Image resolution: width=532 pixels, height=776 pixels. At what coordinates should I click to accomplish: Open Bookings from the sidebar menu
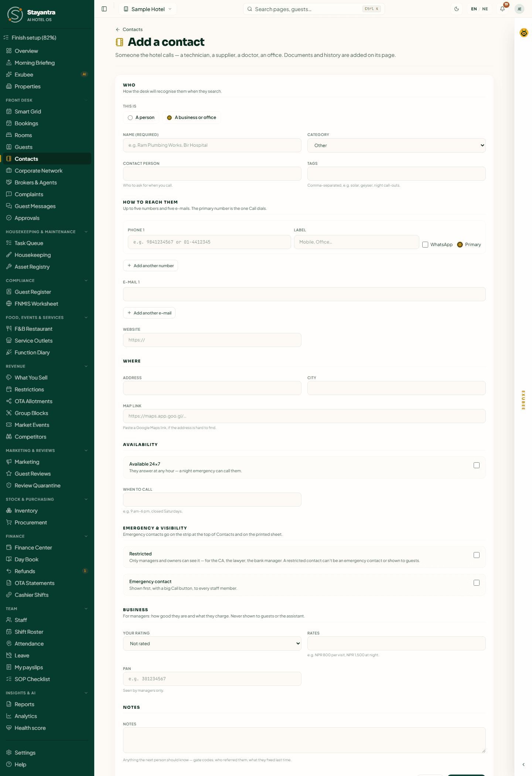click(47, 123)
